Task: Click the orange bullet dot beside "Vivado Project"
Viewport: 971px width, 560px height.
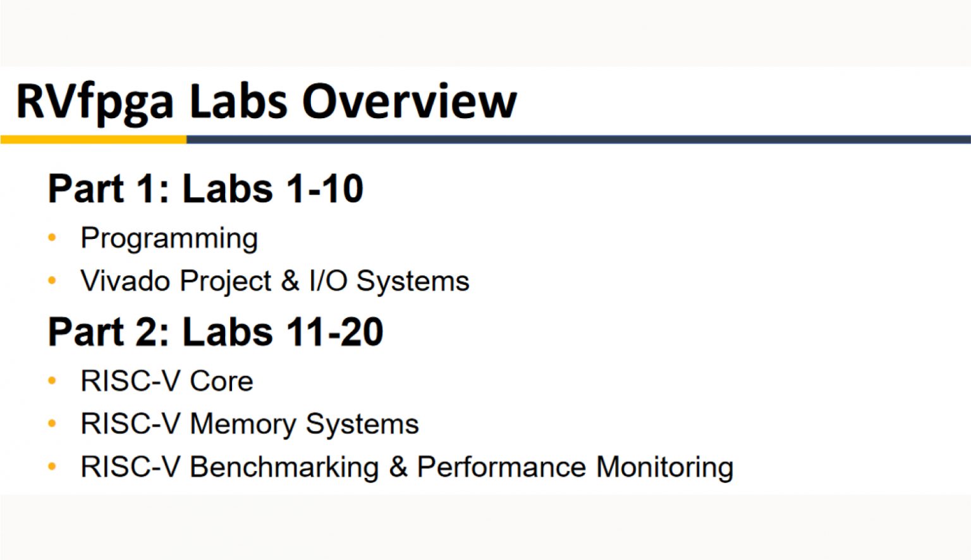Action: [52, 281]
